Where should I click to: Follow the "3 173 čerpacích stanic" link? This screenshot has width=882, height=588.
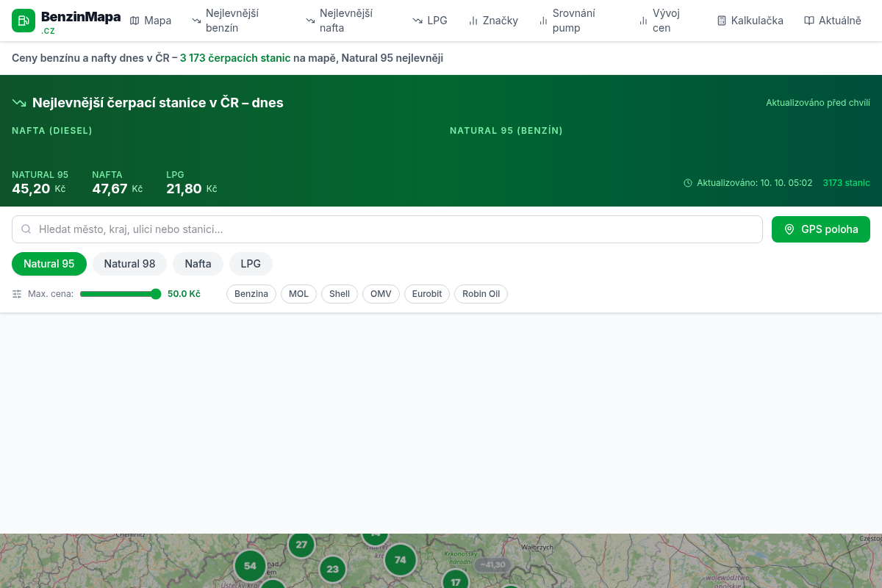(235, 58)
